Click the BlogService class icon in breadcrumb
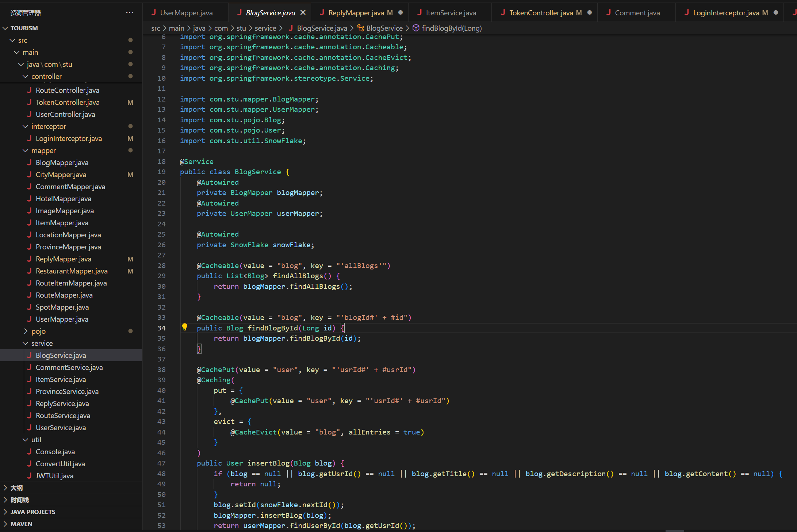797x532 pixels. (361, 28)
